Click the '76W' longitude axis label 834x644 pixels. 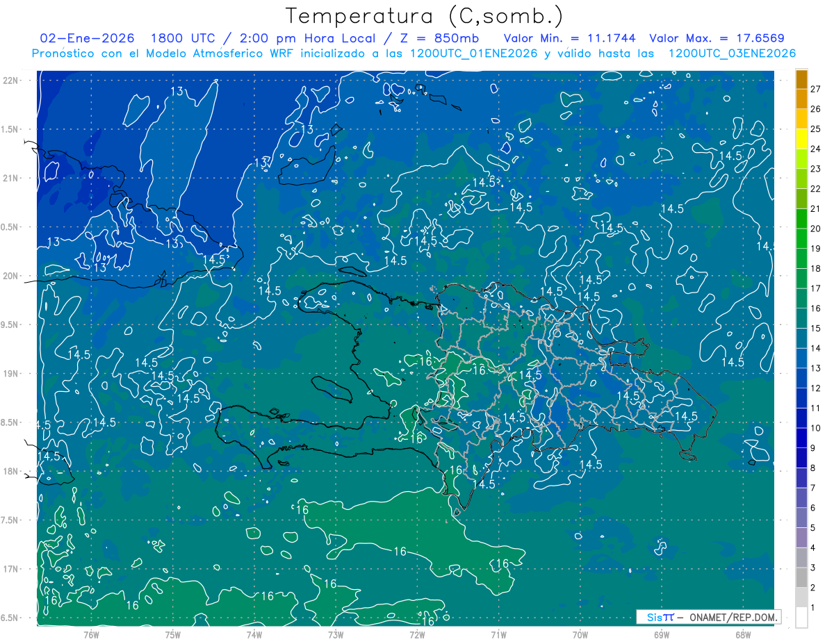tap(91, 634)
